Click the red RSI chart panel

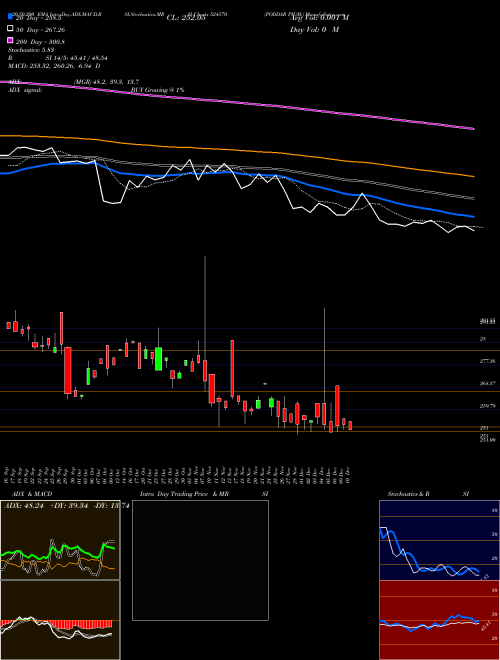pyautogui.click(x=439, y=620)
